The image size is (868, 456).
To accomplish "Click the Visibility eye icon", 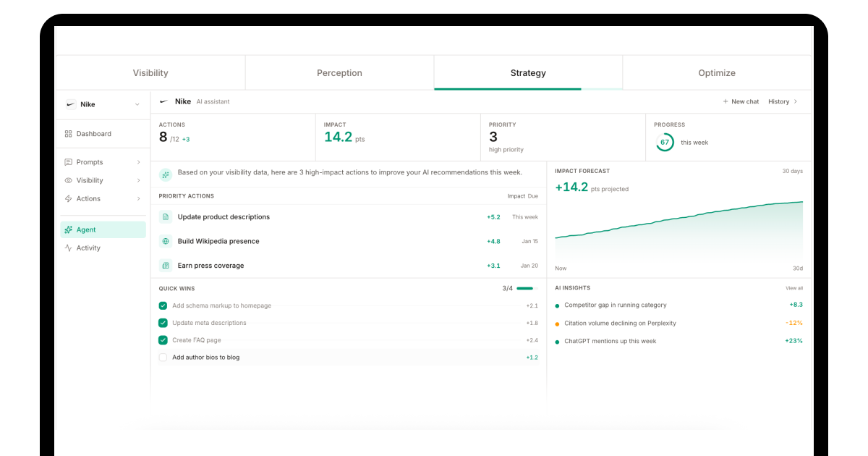I will click(x=68, y=180).
